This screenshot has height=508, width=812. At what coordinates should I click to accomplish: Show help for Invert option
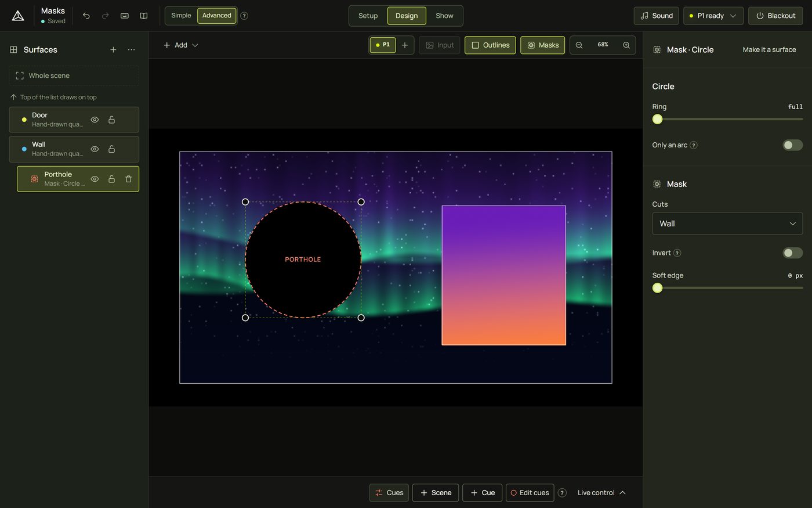click(677, 253)
